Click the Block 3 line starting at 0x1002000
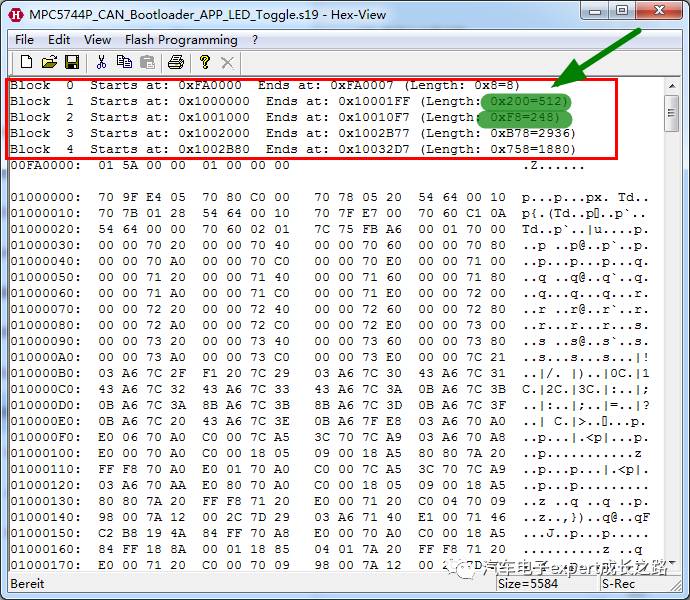Image resolution: width=690 pixels, height=600 pixels. [293, 133]
